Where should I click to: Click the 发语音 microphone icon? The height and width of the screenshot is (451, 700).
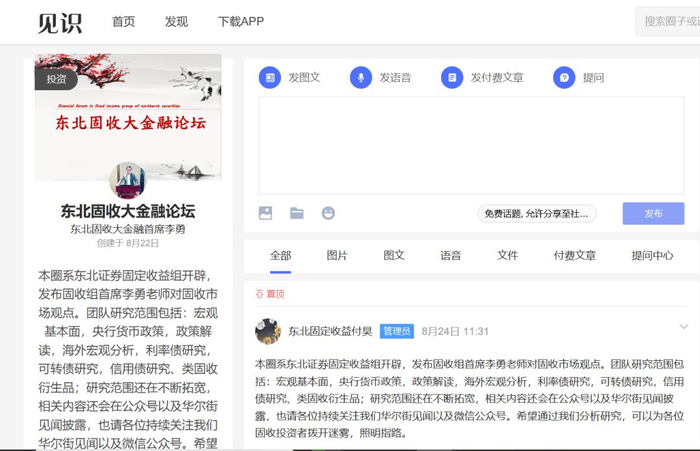(361, 78)
